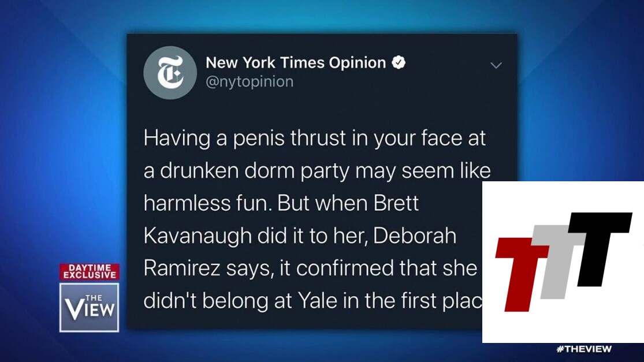
Task: Click the verified checkmark badge
Action: 399,62
